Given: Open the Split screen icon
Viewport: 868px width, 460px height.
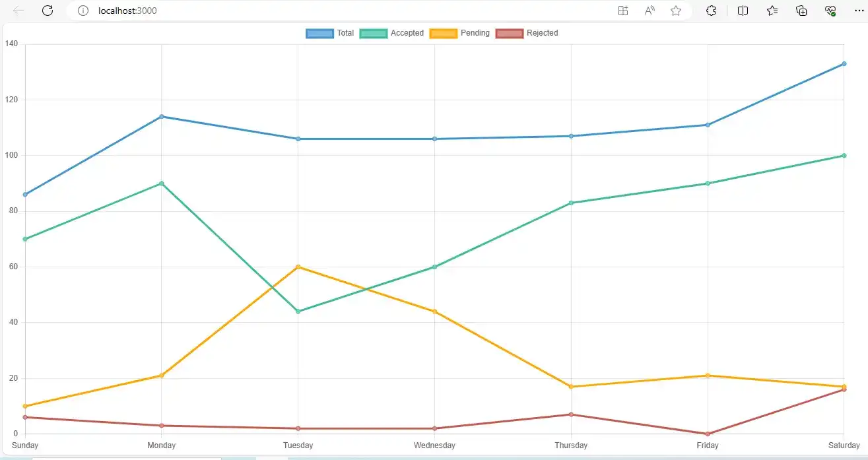Looking at the screenshot, I should 743,11.
